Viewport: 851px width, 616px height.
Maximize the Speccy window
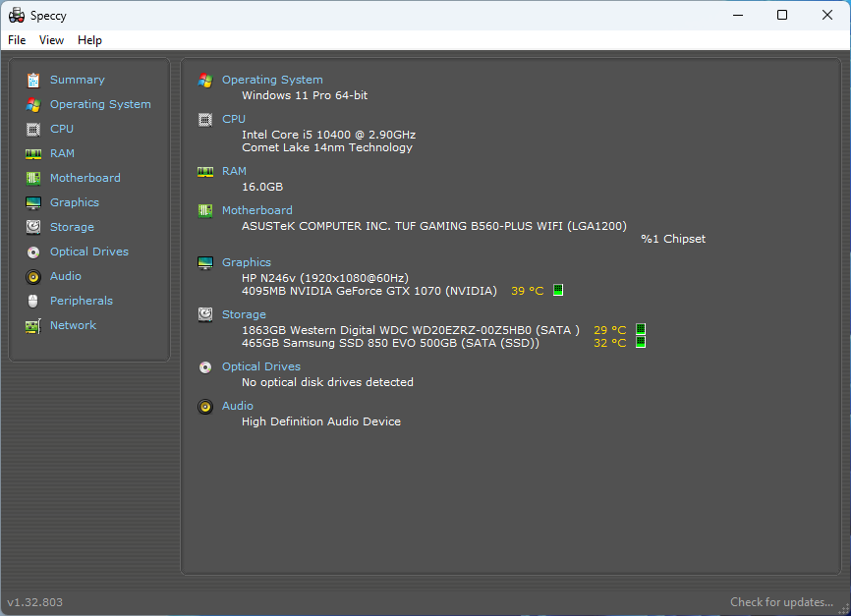click(782, 15)
